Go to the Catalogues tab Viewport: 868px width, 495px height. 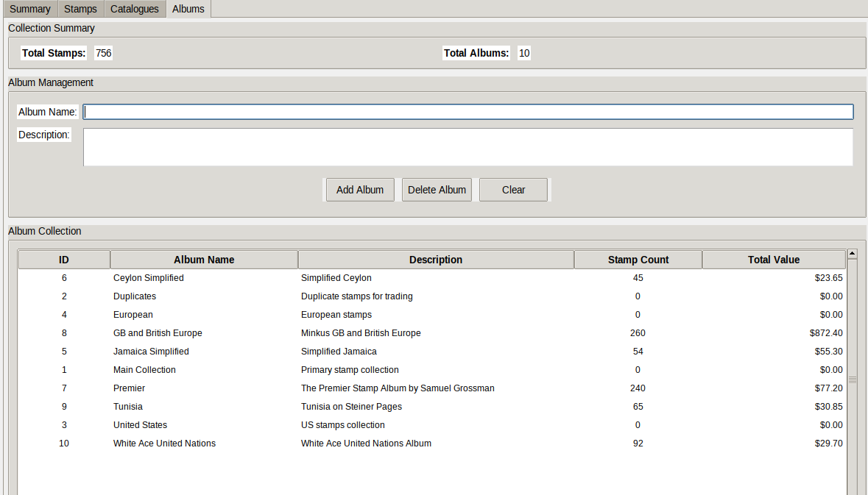(x=134, y=9)
